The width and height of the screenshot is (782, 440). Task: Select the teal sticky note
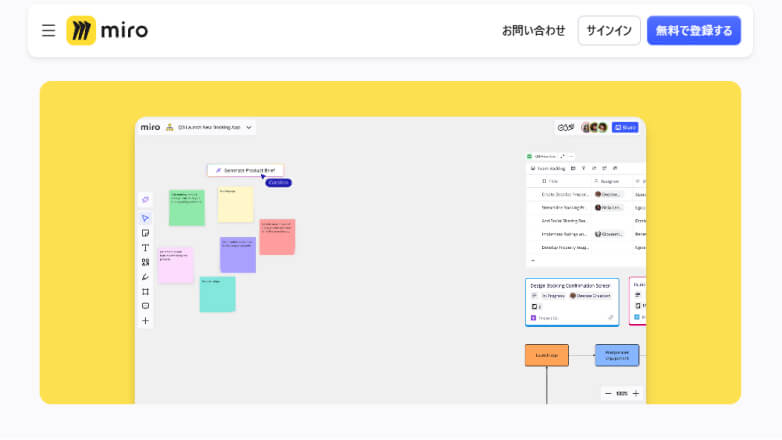217,294
